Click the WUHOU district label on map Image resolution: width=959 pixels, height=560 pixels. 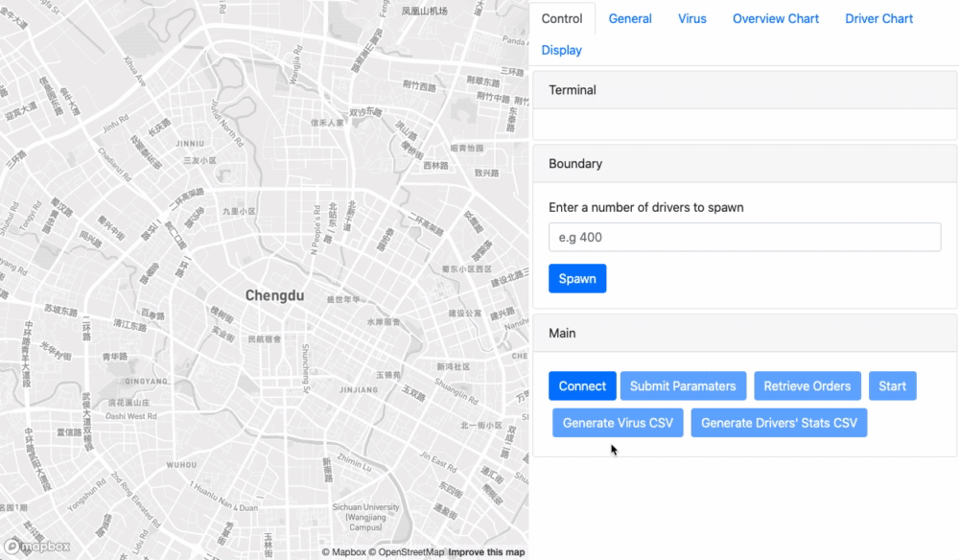pos(181,465)
